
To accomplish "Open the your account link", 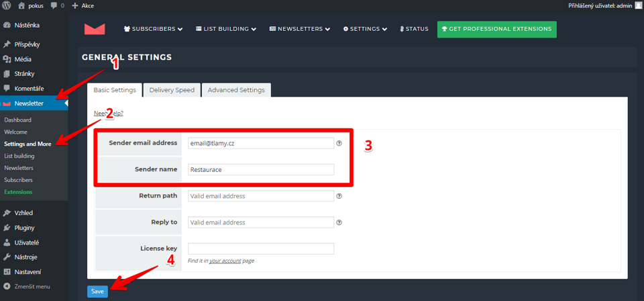I will (225, 261).
